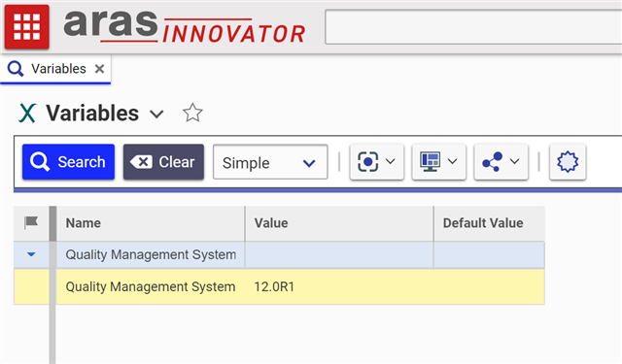The width and height of the screenshot is (622, 364).
Task: Click the Name search filter cell
Action: coord(151,254)
